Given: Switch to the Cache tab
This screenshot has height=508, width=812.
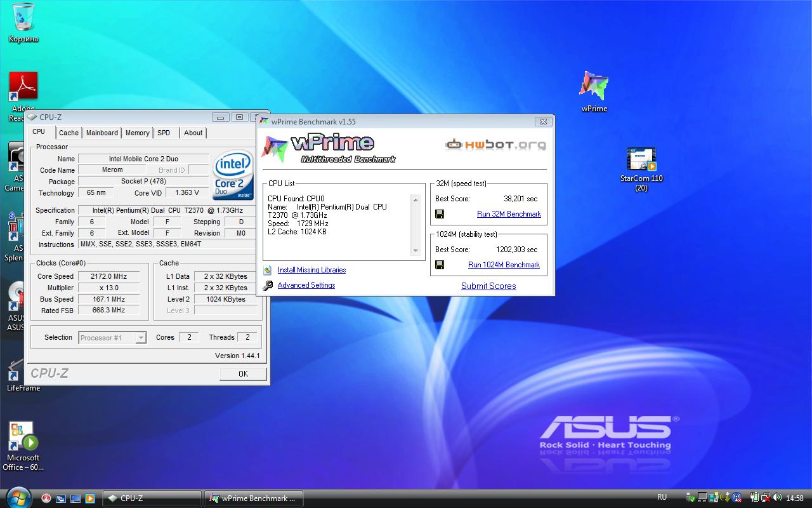Looking at the screenshot, I should pyautogui.click(x=69, y=133).
